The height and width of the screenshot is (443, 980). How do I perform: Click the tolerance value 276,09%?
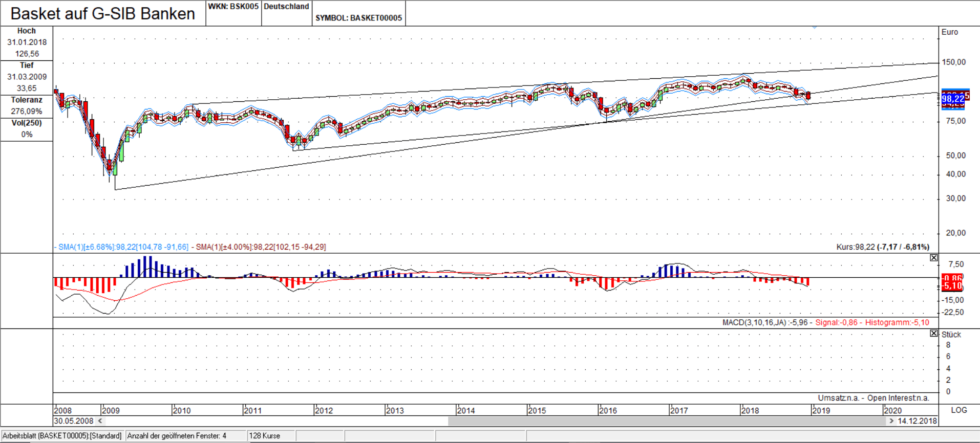[27, 111]
